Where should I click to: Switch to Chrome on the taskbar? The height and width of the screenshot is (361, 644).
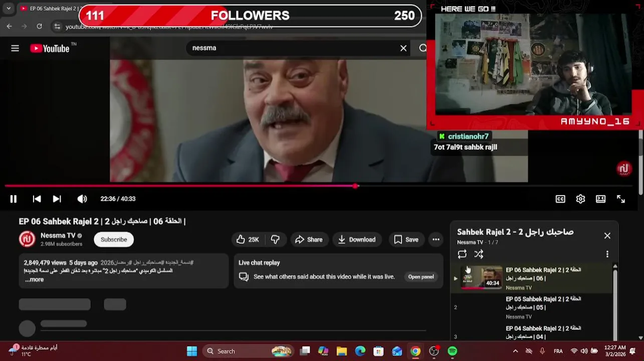tap(415, 351)
